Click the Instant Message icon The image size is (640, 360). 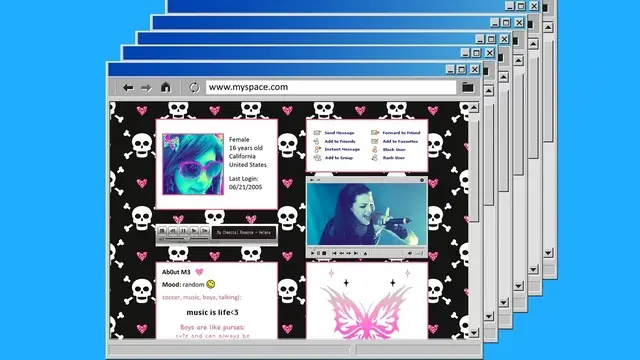coord(317,149)
